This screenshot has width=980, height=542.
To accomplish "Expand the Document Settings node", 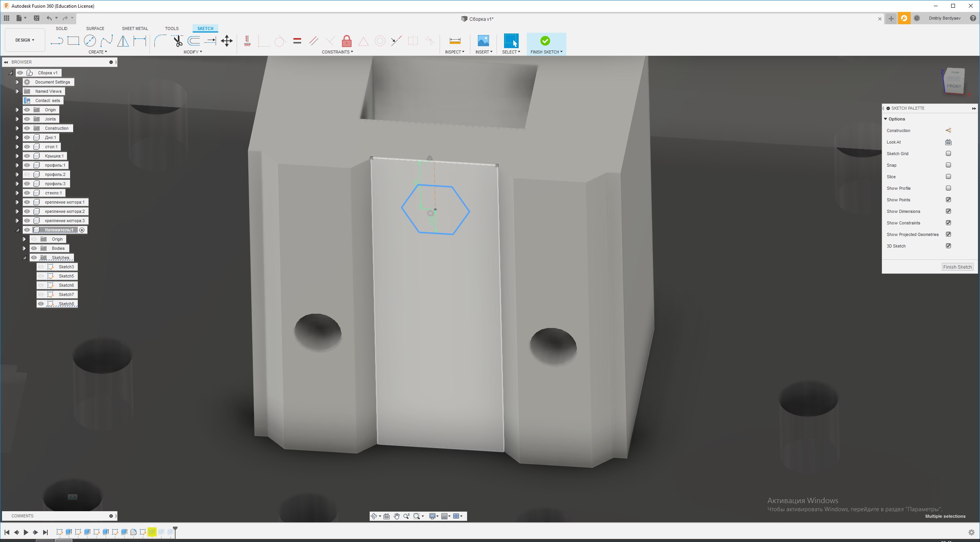I will tap(17, 82).
